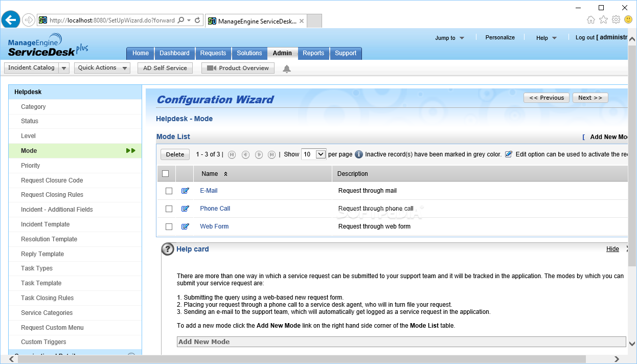Click the Previous wizard button
This screenshot has height=364, width=637.
point(547,98)
